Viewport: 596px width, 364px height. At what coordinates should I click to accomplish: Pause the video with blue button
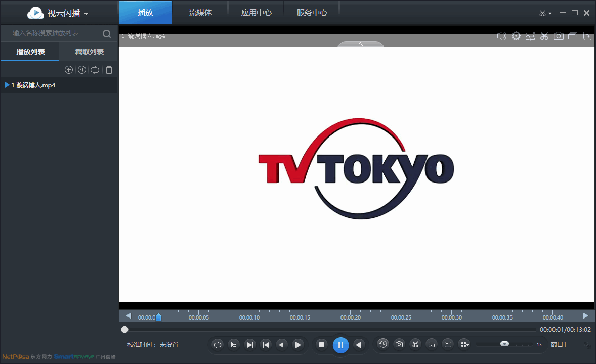click(340, 345)
